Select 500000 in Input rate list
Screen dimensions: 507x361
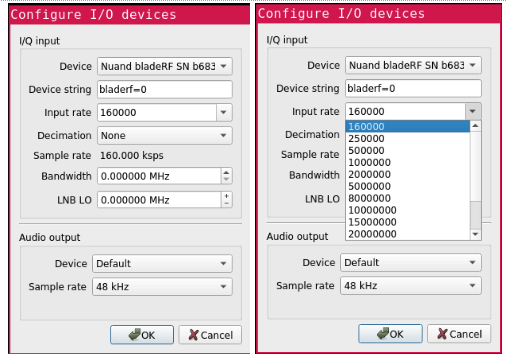tap(408, 150)
